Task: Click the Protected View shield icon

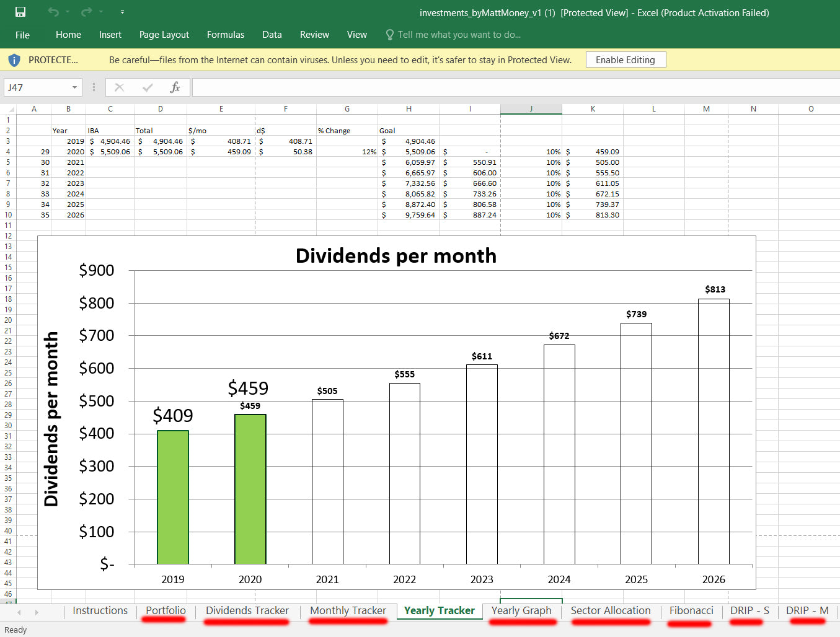Action: click(14, 60)
